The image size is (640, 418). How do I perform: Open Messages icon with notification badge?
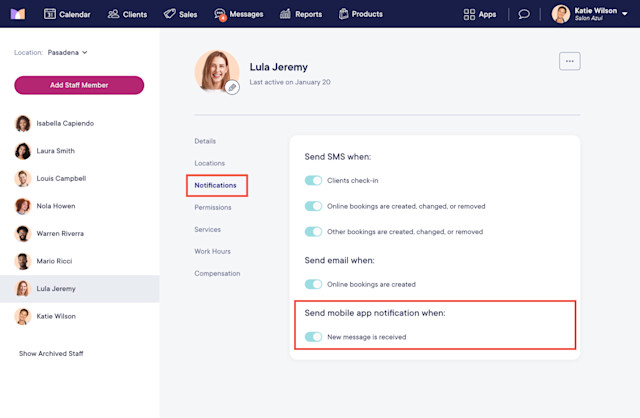(x=220, y=14)
